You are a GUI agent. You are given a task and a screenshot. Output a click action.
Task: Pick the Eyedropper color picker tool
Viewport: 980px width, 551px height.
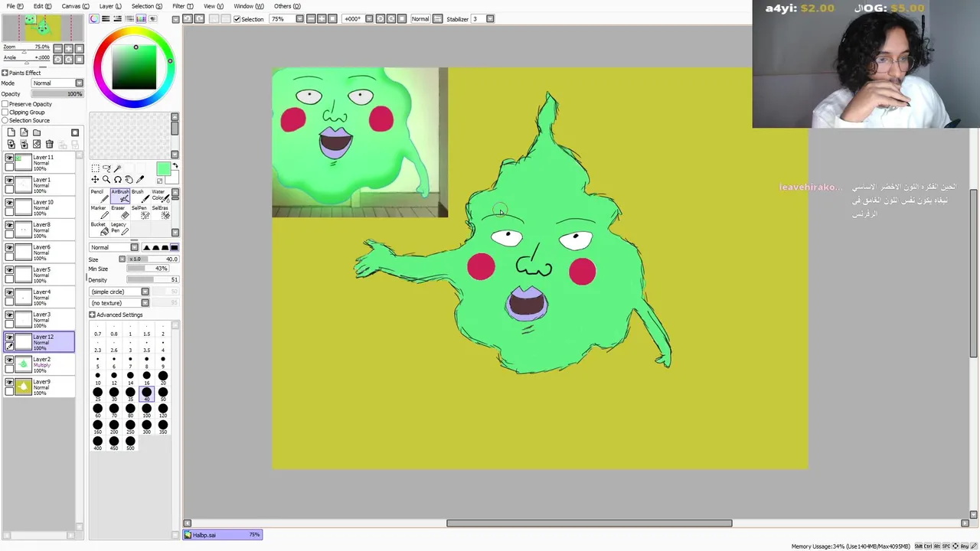click(x=140, y=180)
